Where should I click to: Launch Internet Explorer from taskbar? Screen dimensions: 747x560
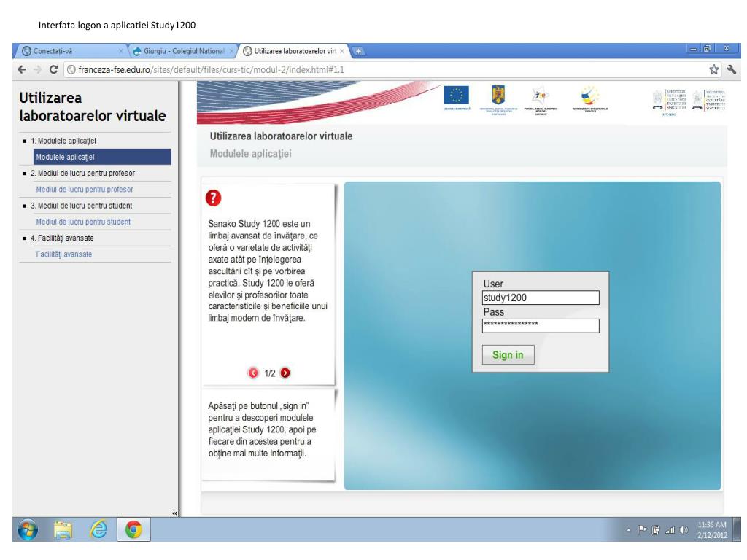click(98, 529)
